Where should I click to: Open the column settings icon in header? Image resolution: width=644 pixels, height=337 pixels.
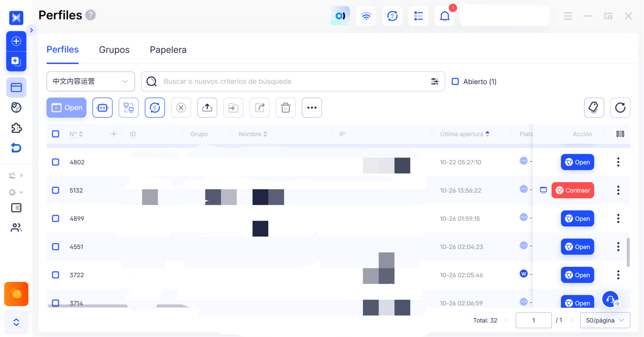coord(620,134)
